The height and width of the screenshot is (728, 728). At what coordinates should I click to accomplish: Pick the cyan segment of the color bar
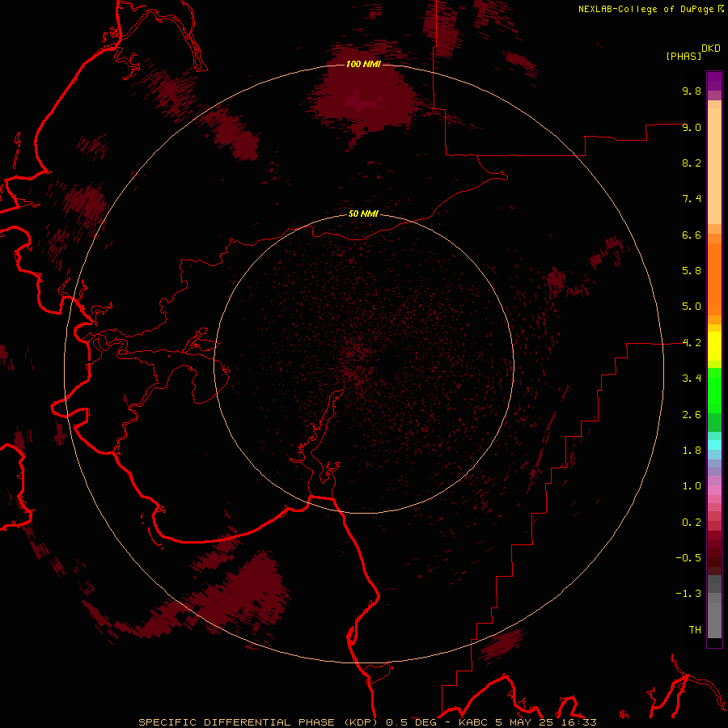coord(714,445)
